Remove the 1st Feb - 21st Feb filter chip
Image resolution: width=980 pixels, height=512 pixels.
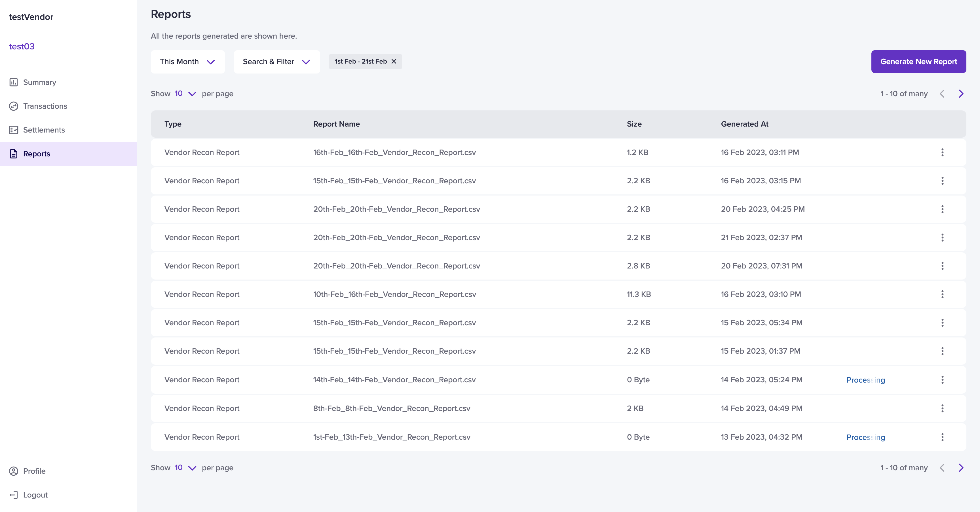tap(394, 61)
